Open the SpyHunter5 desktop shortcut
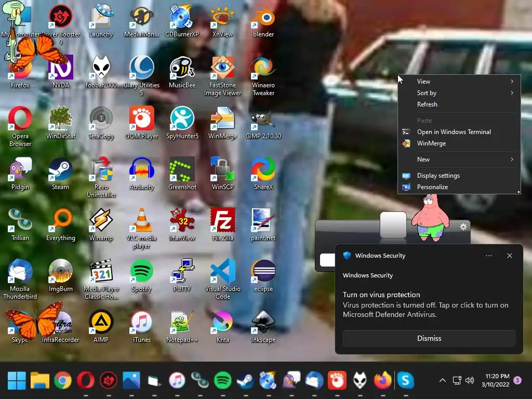The height and width of the screenshot is (399, 532). (x=182, y=122)
